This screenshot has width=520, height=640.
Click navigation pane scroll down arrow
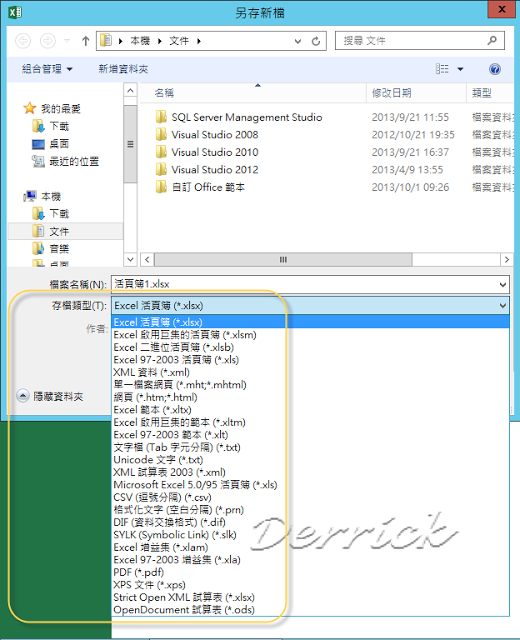tap(130, 259)
